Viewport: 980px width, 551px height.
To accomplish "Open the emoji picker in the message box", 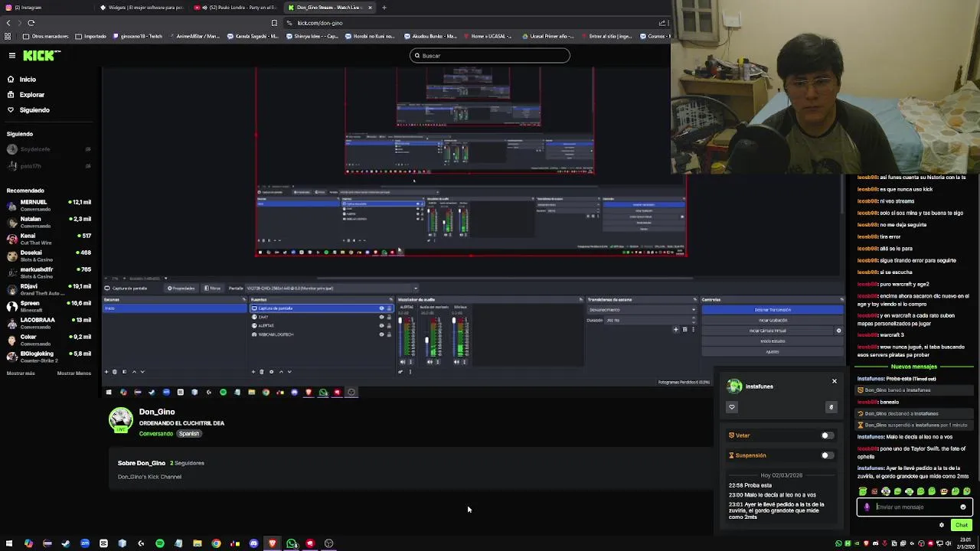I will pyautogui.click(x=963, y=507).
